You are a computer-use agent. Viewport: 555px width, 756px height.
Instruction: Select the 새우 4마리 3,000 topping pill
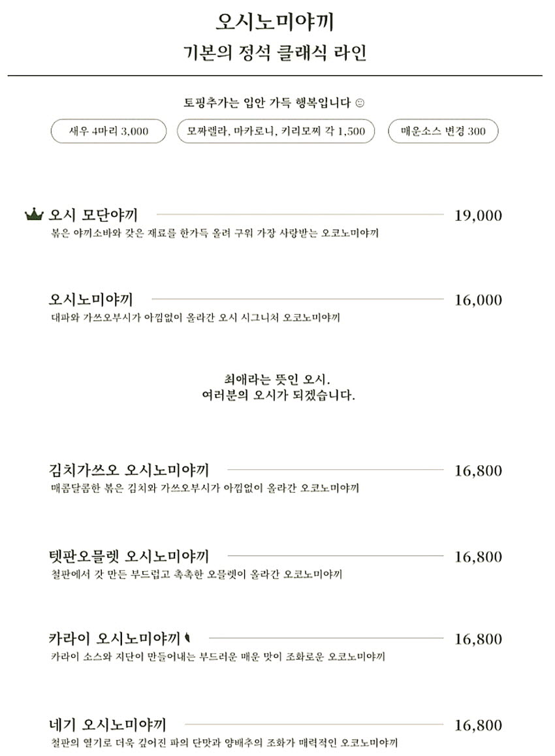(108, 131)
